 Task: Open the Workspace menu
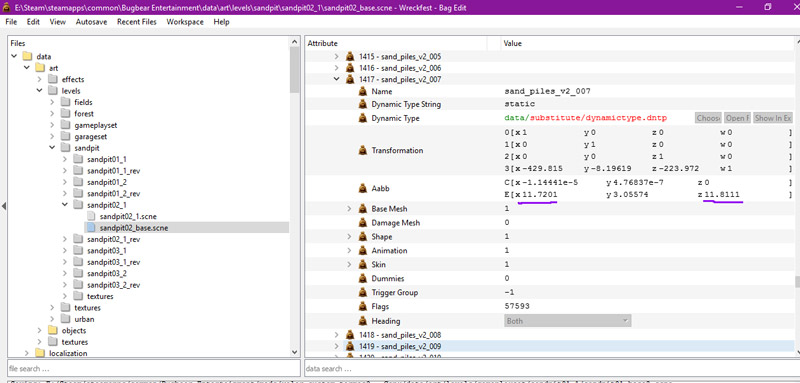185,22
